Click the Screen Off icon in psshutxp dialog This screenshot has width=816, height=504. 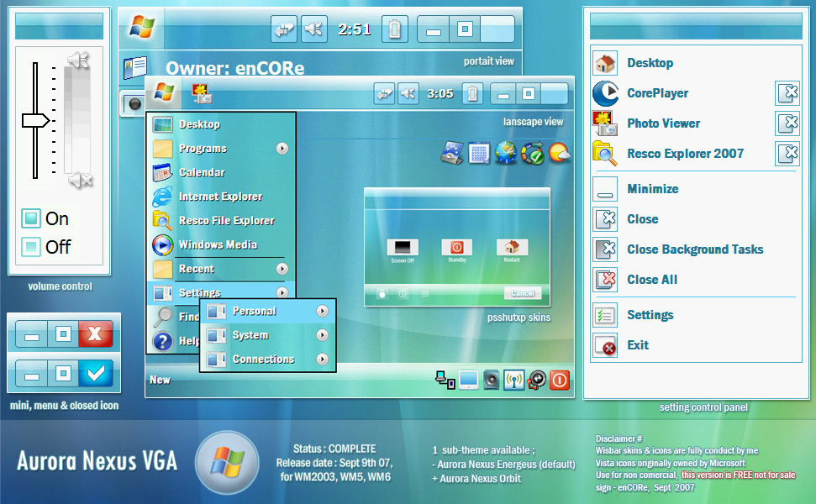403,247
